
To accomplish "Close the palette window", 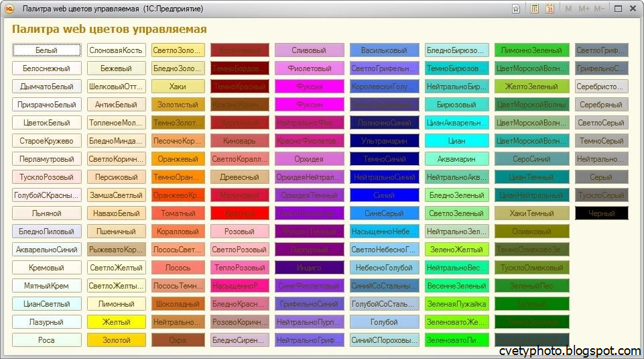I will 633,9.
